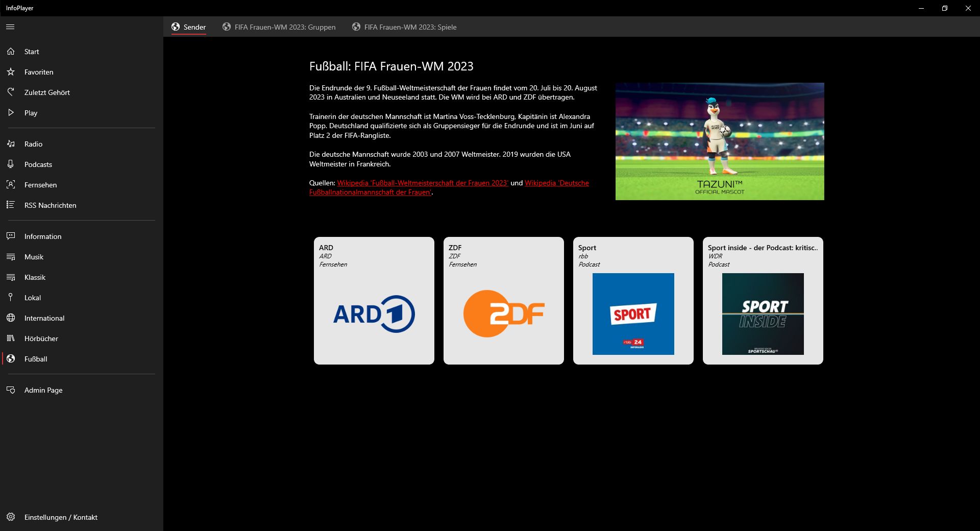
Task: Click the Play triangle icon
Action: coord(11,113)
